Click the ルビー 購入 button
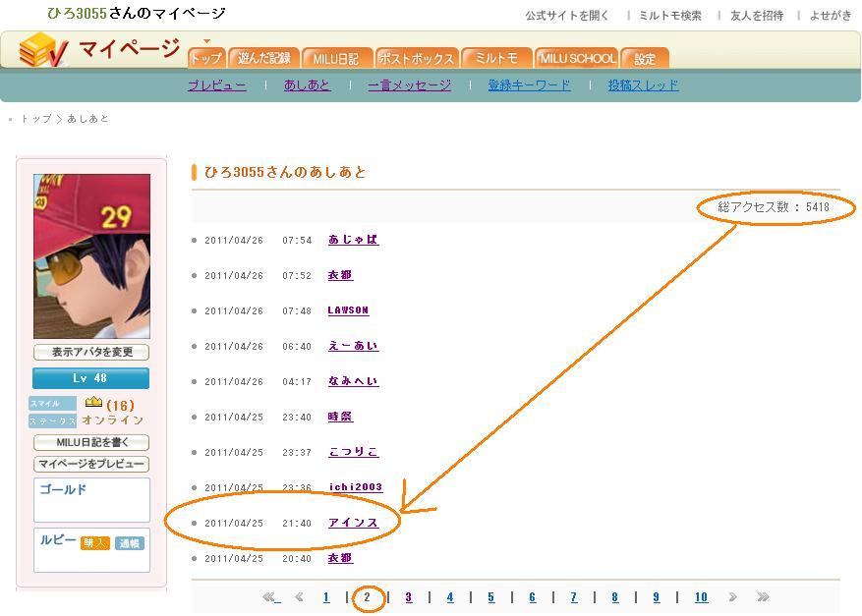 [95, 543]
